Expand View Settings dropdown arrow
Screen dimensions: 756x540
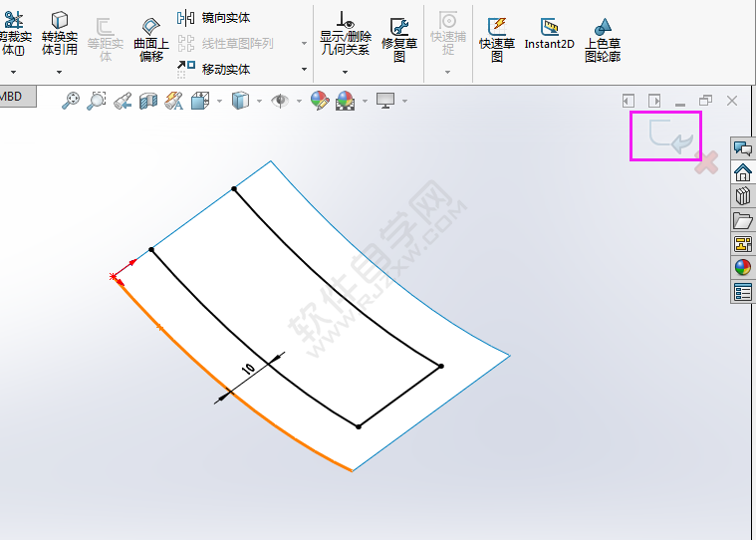404,101
